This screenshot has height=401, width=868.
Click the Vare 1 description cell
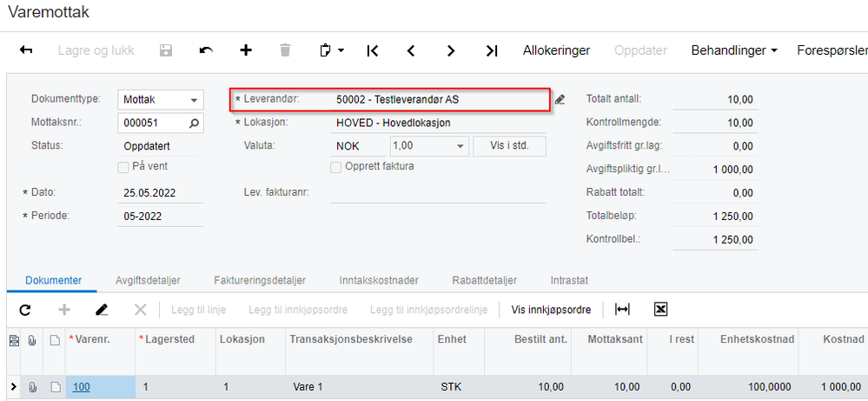coord(360,387)
